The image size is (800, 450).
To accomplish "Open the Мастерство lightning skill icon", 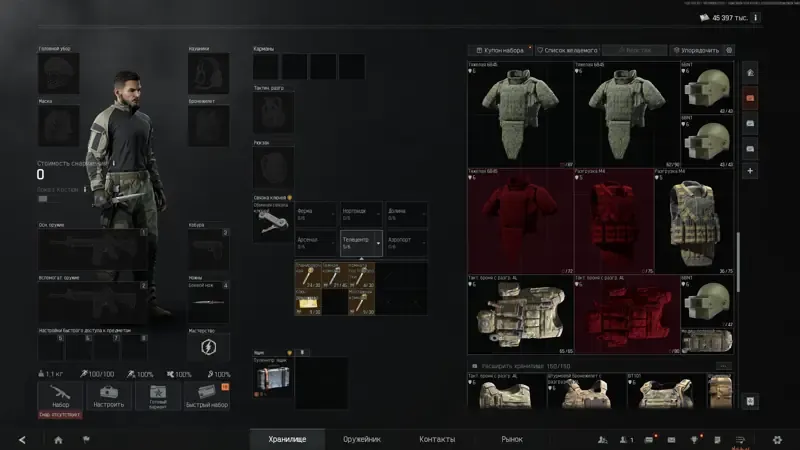I will (208, 347).
